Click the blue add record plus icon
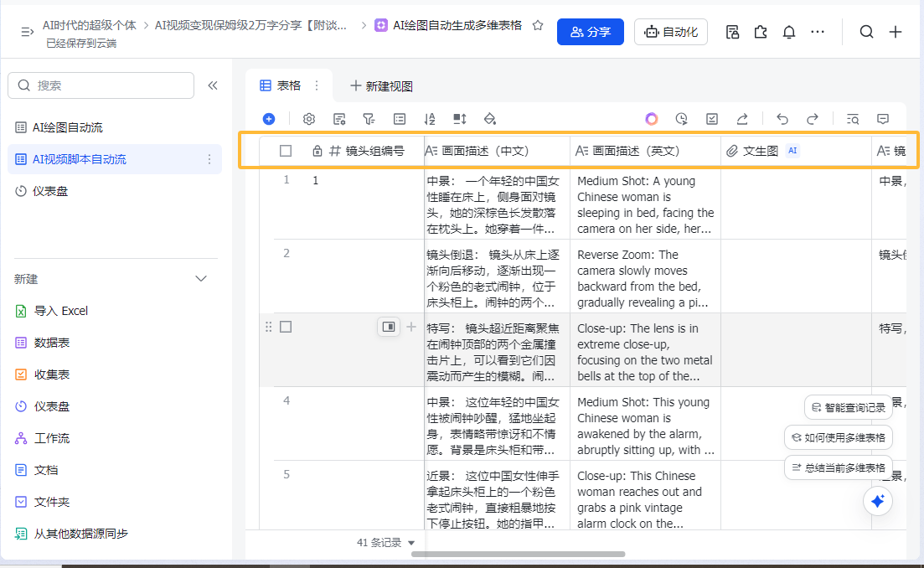Viewport: 924px width, 568px height. point(269,119)
